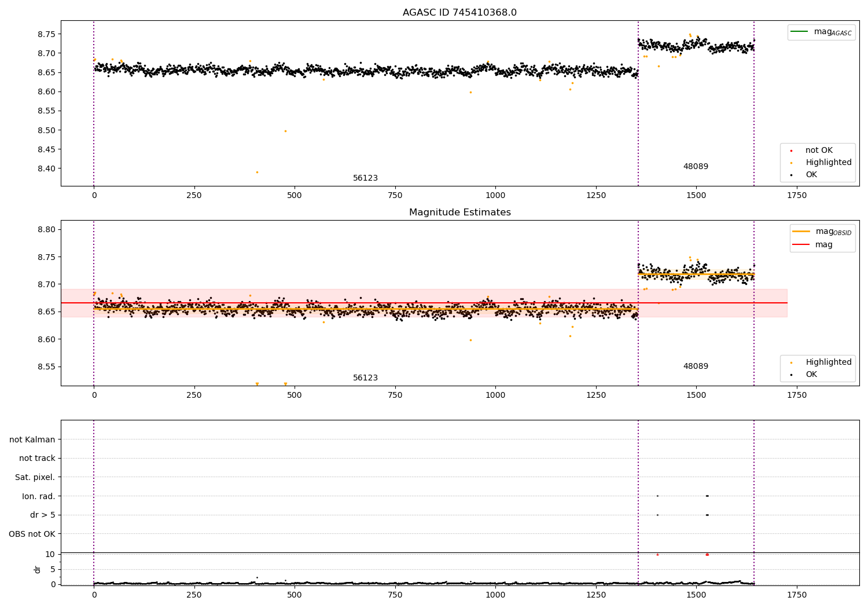
Task: Click the 1750 x-axis tick on top plot
Action: point(797,196)
